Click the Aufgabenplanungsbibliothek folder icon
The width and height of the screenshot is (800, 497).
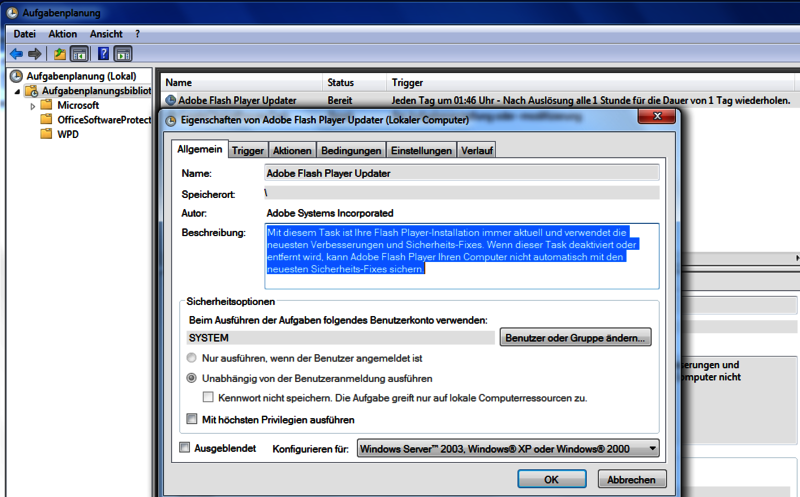click(x=32, y=91)
